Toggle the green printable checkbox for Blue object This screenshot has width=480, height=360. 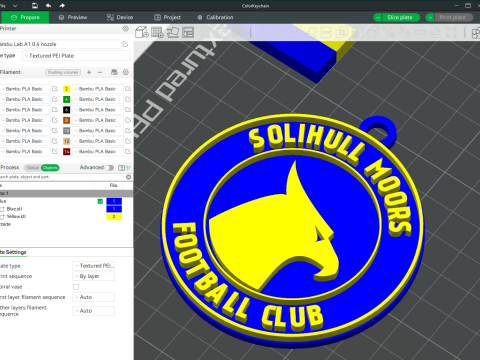pyautogui.click(x=100, y=201)
